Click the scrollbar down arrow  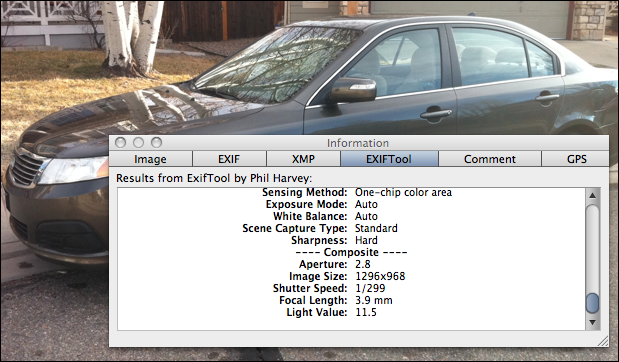point(592,323)
